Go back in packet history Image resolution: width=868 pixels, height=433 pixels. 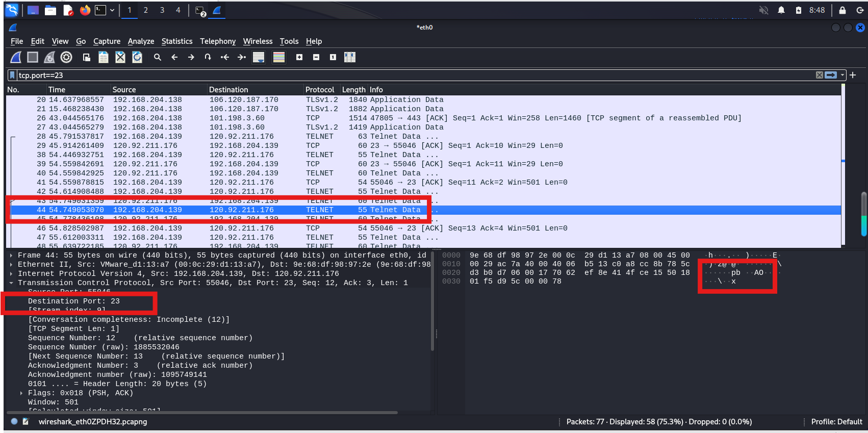tap(174, 57)
